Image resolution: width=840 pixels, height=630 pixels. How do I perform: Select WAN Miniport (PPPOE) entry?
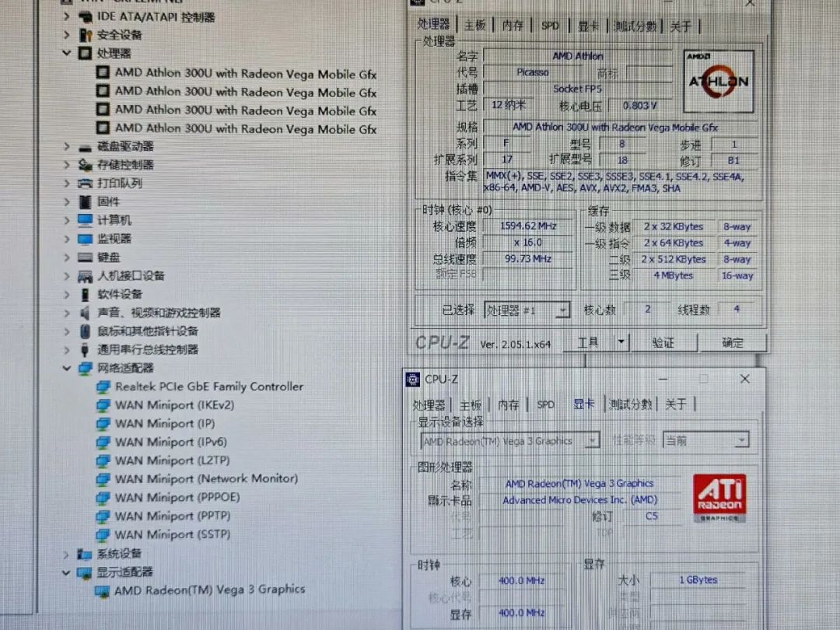click(177, 497)
